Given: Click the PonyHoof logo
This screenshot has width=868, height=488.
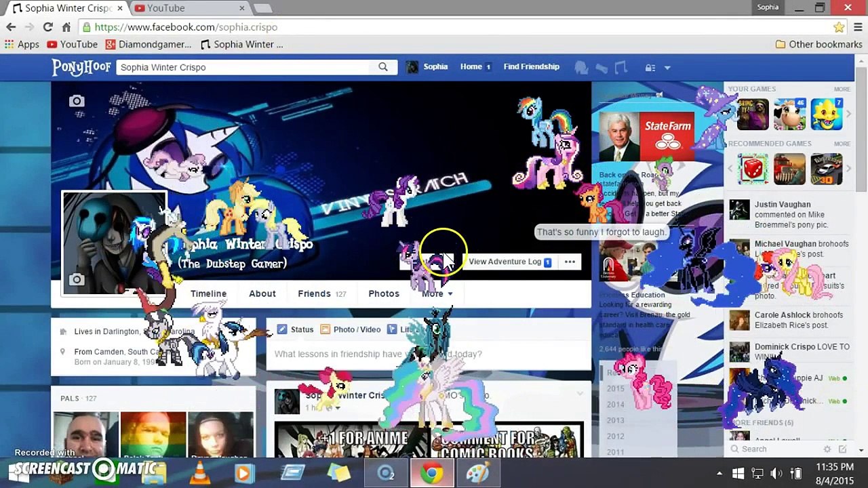Looking at the screenshot, I should click(81, 67).
